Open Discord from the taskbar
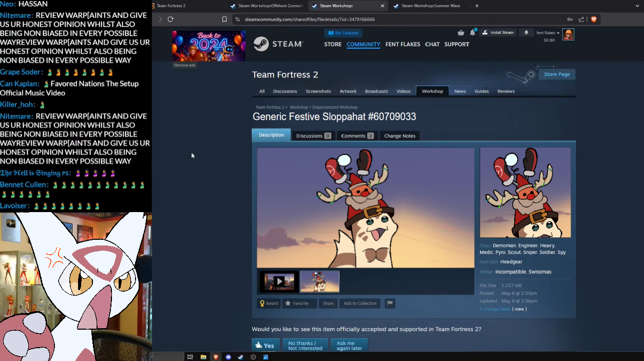The image size is (644, 361). point(228,357)
